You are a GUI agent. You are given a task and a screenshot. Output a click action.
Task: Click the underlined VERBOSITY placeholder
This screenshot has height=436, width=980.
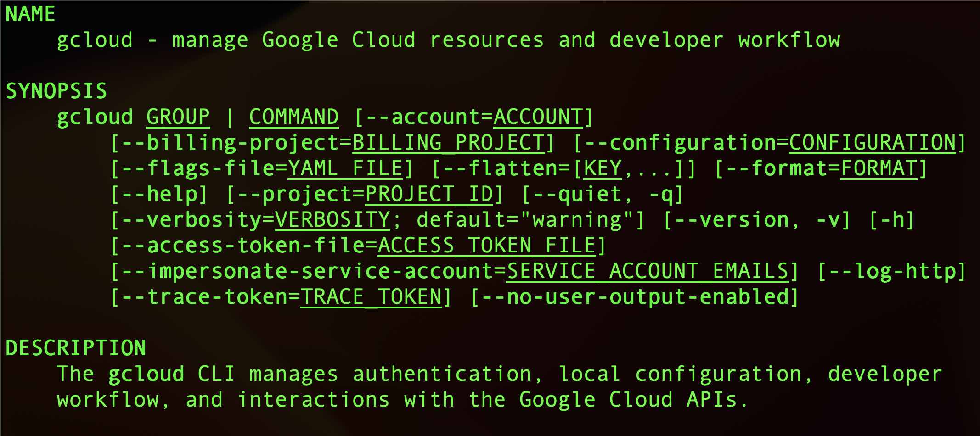click(332, 220)
